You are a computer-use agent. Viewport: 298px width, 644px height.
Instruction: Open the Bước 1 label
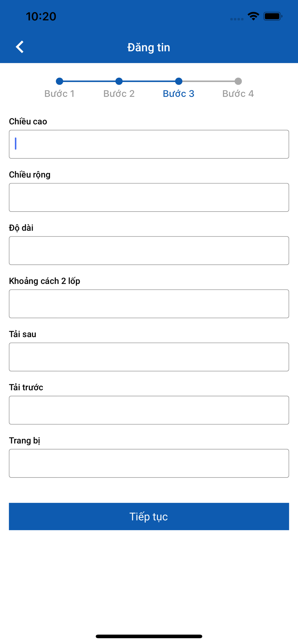click(59, 94)
